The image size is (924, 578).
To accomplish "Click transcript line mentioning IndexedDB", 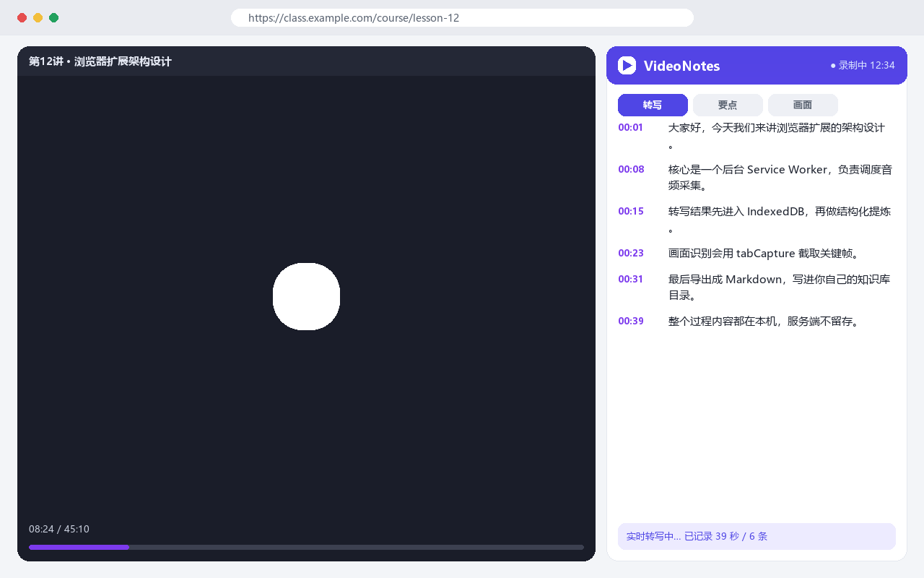I will (x=780, y=220).
